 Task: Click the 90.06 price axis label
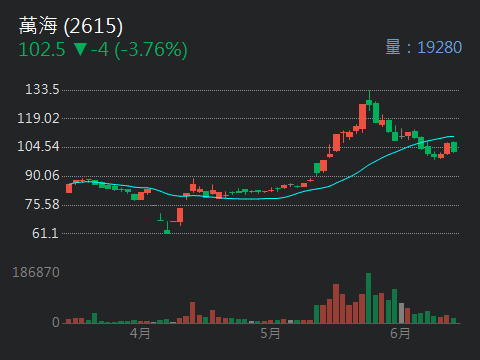tap(42, 176)
